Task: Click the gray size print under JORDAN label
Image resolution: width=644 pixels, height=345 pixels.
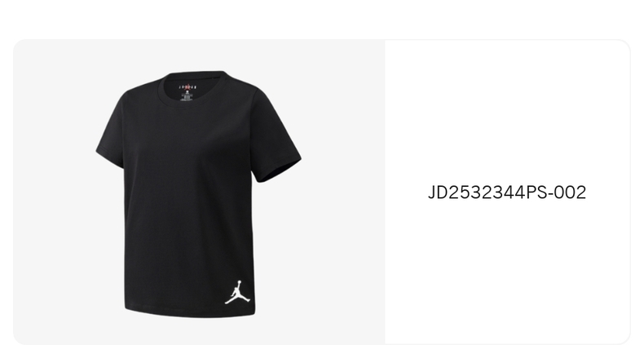Action: (x=187, y=96)
